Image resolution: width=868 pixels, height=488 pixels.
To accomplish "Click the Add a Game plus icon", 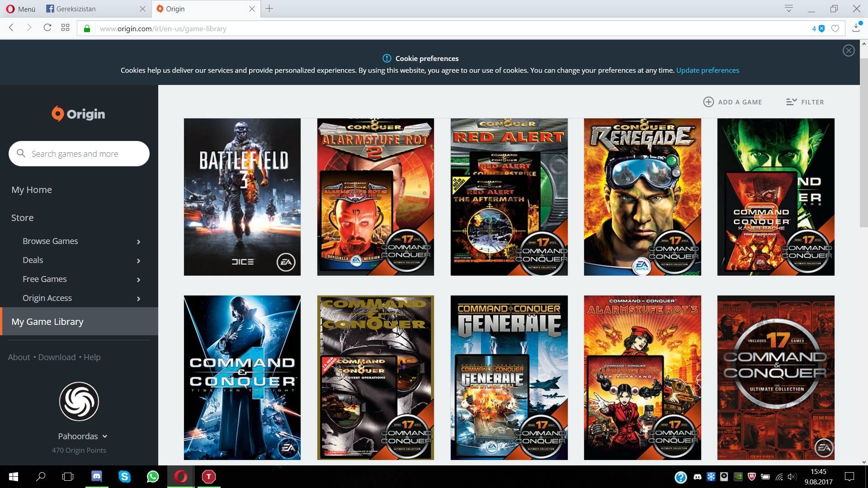I will [x=708, y=102].
